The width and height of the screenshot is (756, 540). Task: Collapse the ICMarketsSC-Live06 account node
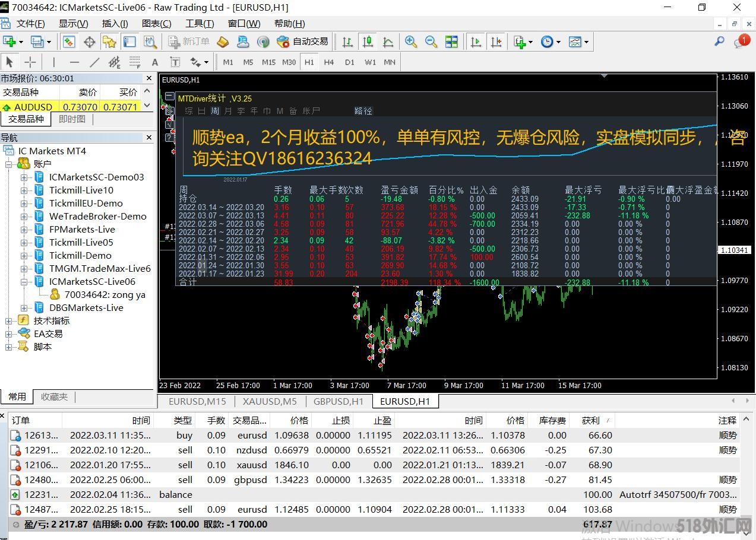[x=24, y=282]
